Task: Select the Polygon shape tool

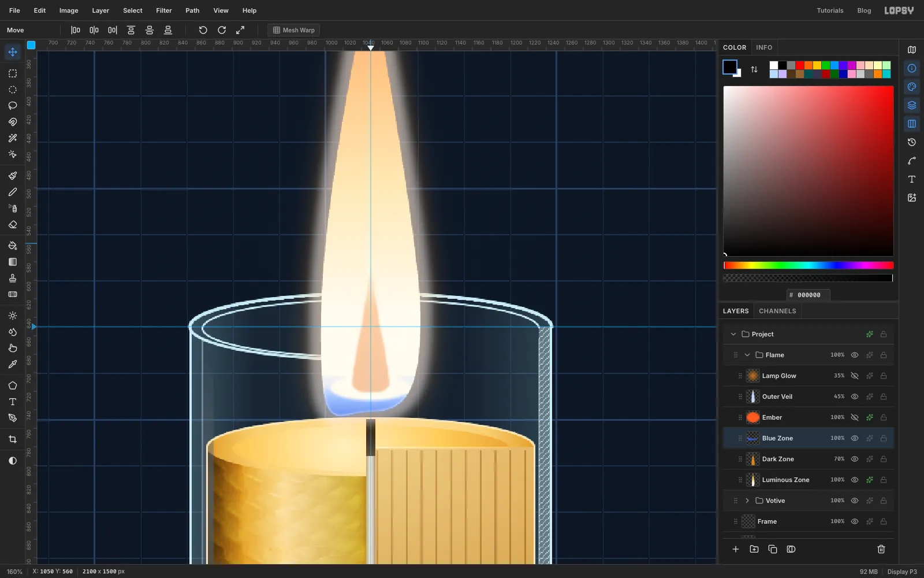Action: pyautogui.click(x=13, y=386)
